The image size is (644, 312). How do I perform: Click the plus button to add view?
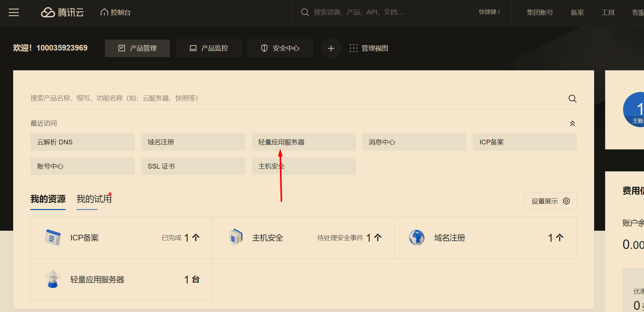coord(331,48)
